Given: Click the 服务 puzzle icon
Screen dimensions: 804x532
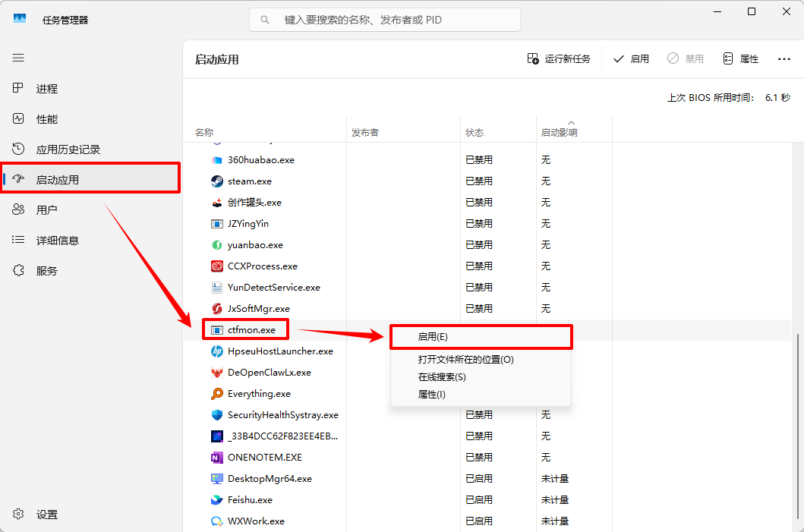Looking at the screenshot, I should pyautogui.click(x=18, y=271).
